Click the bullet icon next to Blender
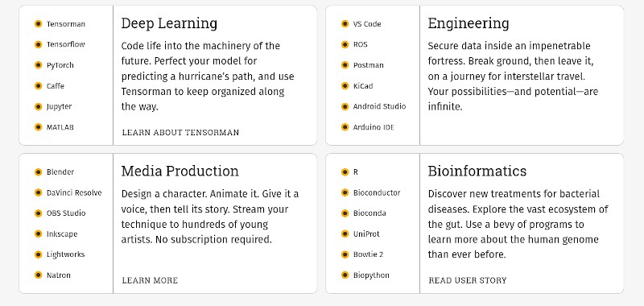This screenshot has height=306, width=644. pyautogui.click(x=38, y=172)
